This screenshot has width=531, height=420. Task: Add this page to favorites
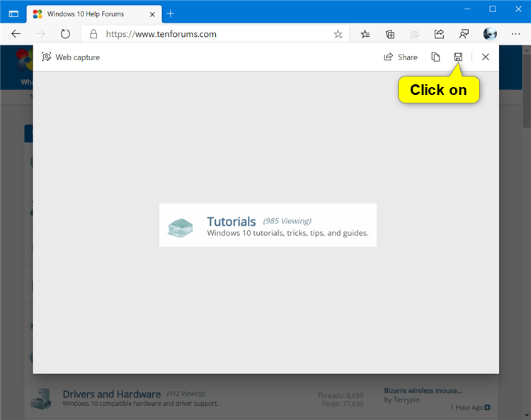click(338, 34)
